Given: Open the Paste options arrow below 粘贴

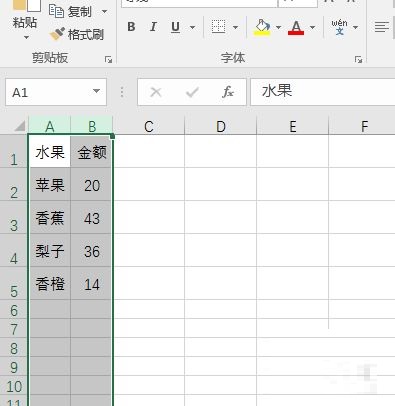Looking at the screenshot, I should click(26, 37).
